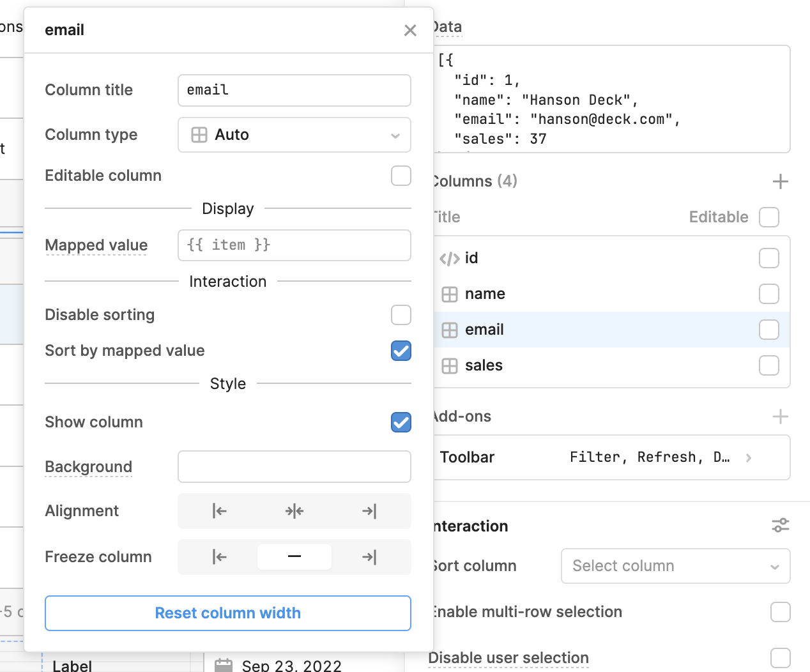The image size is (810, 672).
Task: Check the editable box for name column
Action: tap(769, 294)
